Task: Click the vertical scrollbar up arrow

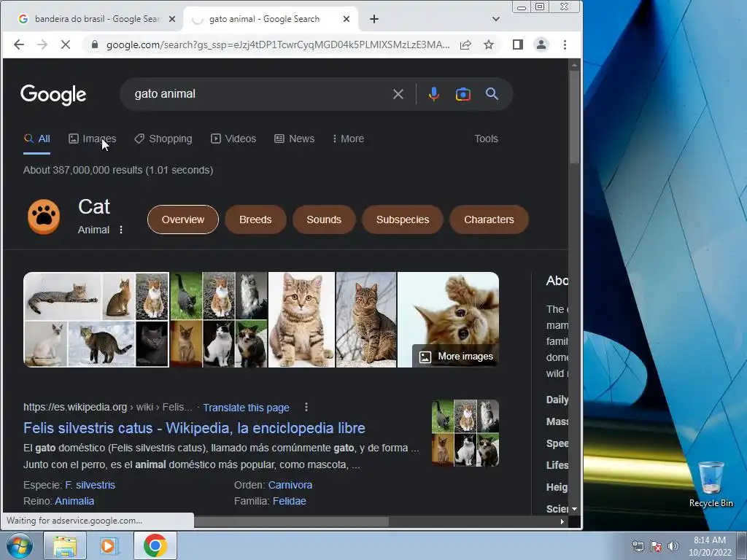Action: (x=575, y=65)
